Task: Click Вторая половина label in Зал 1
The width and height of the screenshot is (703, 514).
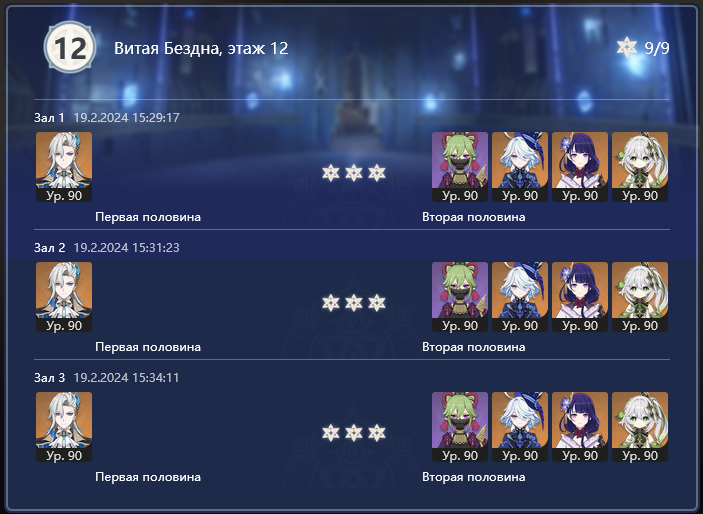Action: pos(473,217)
